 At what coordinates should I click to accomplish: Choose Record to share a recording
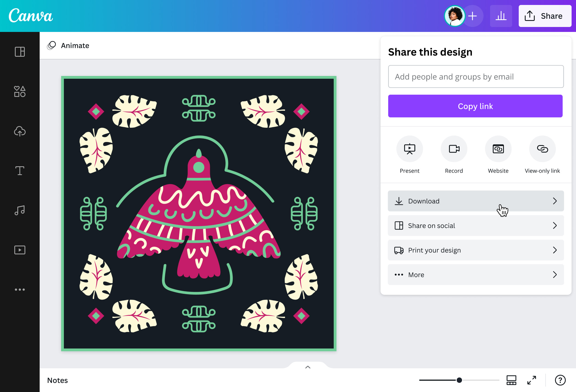(x=454, y=149)
